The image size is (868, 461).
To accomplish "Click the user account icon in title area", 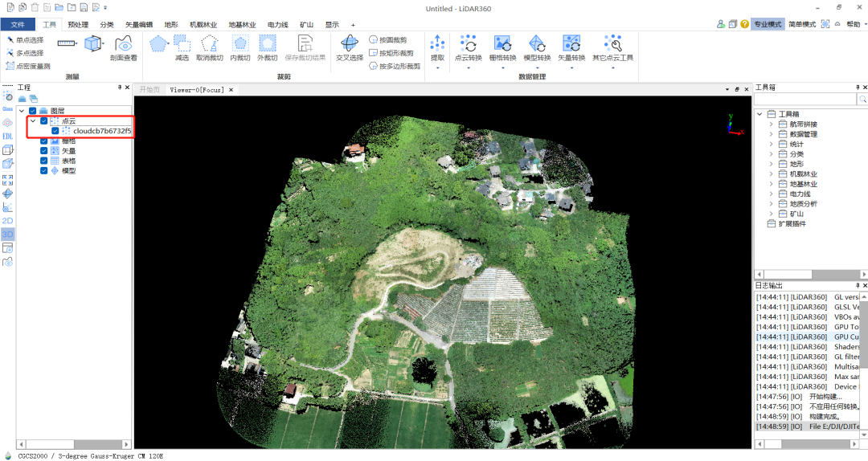I will click(x=720, y=24).
